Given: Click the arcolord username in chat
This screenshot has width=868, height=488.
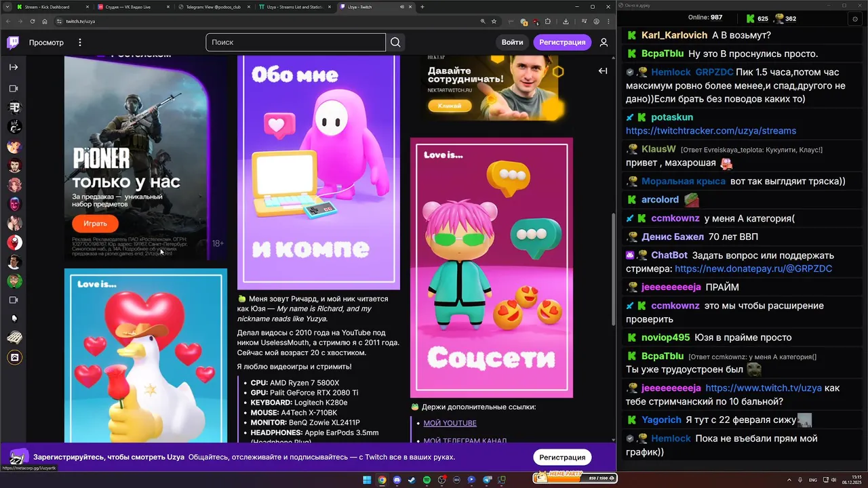Looking at the screenshot, I should pyautogui.click(x=660, y=200).
